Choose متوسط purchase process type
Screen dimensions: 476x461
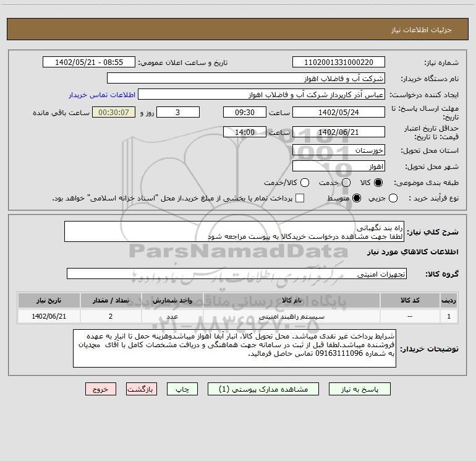pos(357,198)
